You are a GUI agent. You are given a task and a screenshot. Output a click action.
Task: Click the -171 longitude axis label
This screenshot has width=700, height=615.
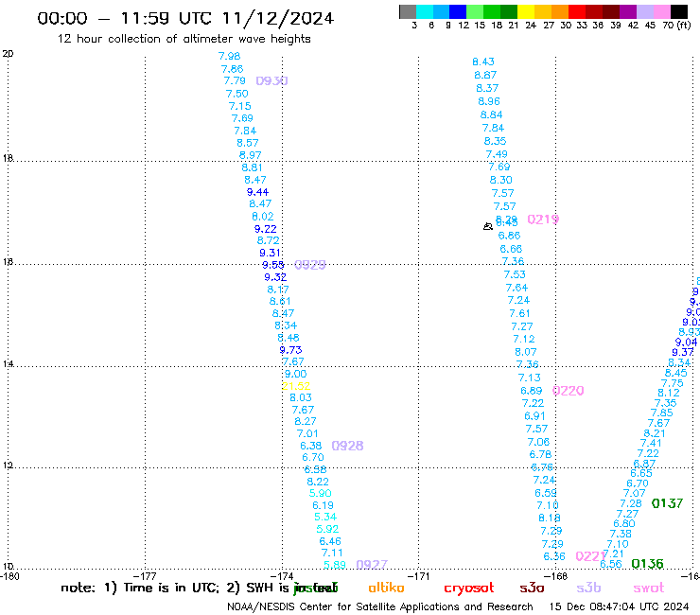[x=419, y=576]
